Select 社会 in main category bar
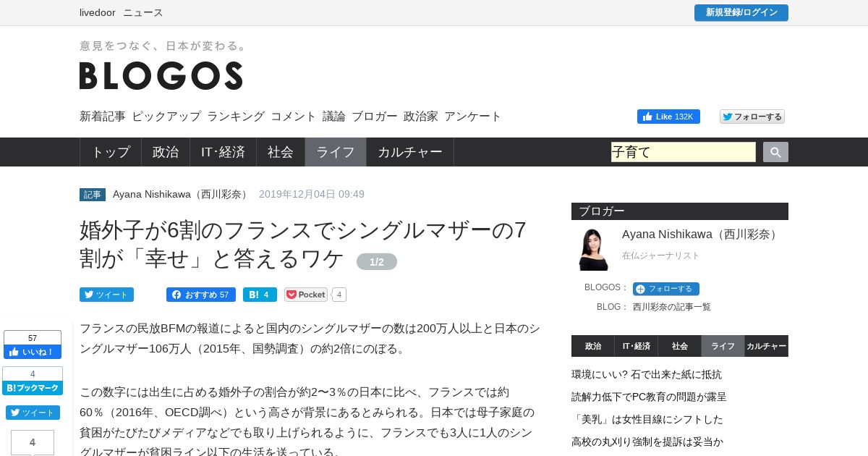The width and height of the screenshot is (868, 456). coord(281,152)
